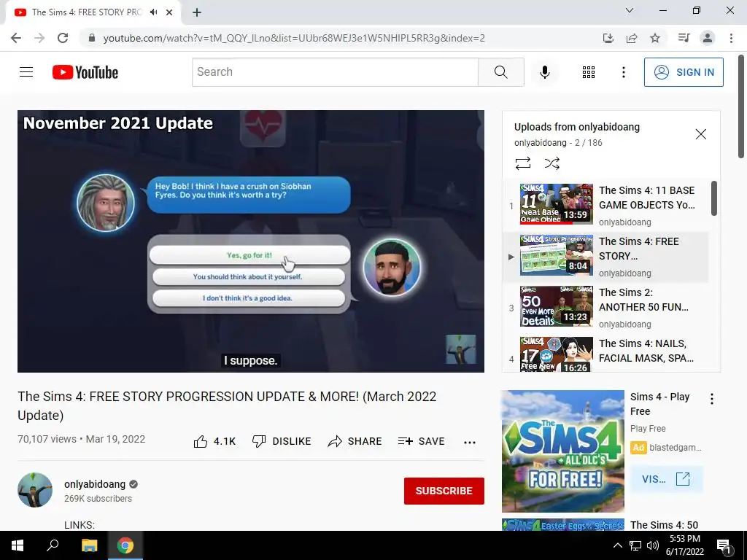Open File Explorer from taskbar
Viewport: 747px width, 560px height.
(x=89, y=545)
